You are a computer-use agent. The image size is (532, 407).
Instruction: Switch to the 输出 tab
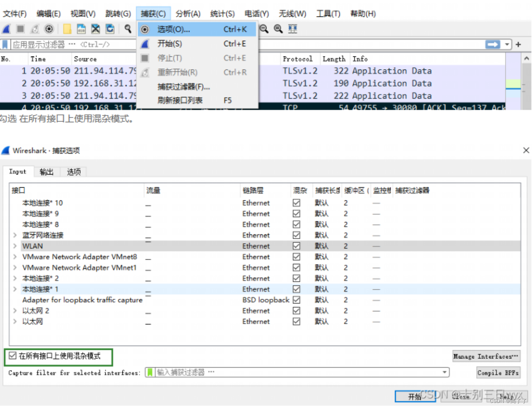pos(47,172)
